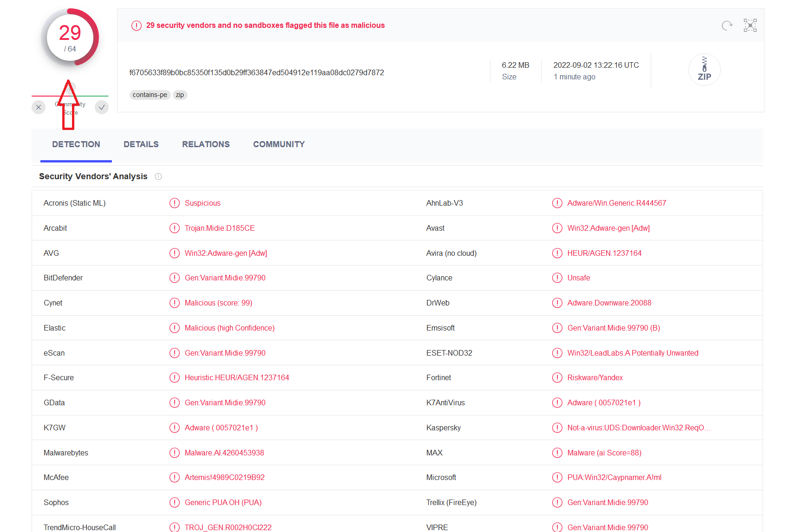Click warning icon beside HEUR/AGEN.1237164 for Avira

[557, 253]
